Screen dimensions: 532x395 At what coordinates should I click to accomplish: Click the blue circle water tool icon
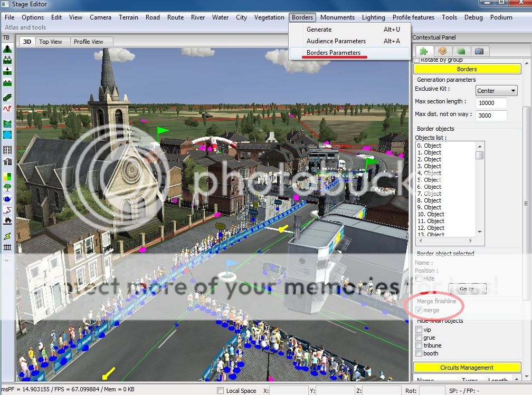coord(7,136)
